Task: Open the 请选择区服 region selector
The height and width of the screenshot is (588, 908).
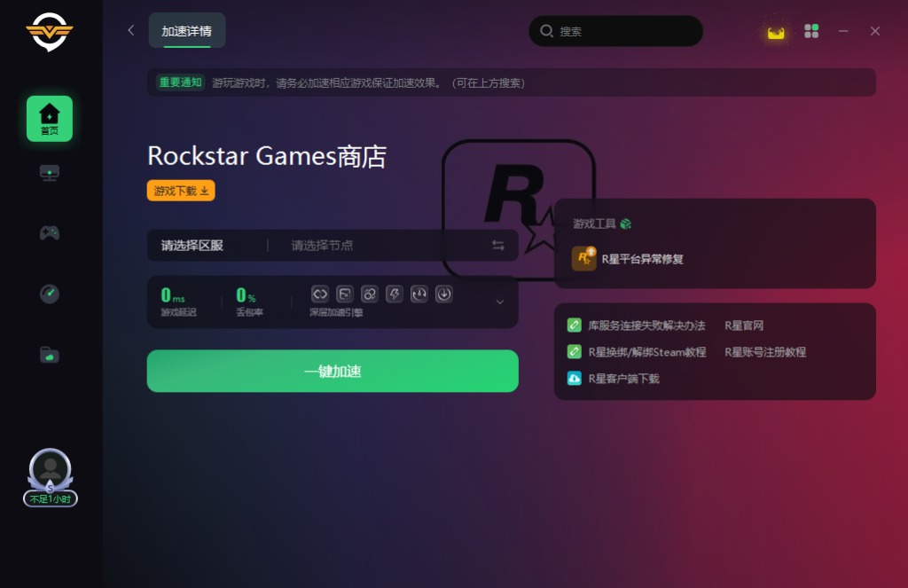Action: tap(192, 246)
